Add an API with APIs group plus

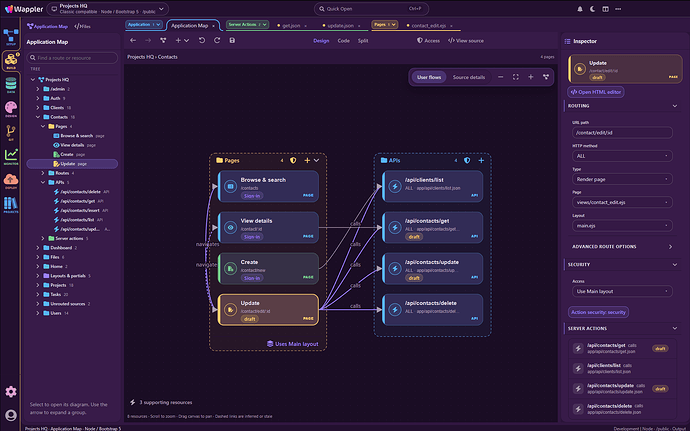[481, 161]
